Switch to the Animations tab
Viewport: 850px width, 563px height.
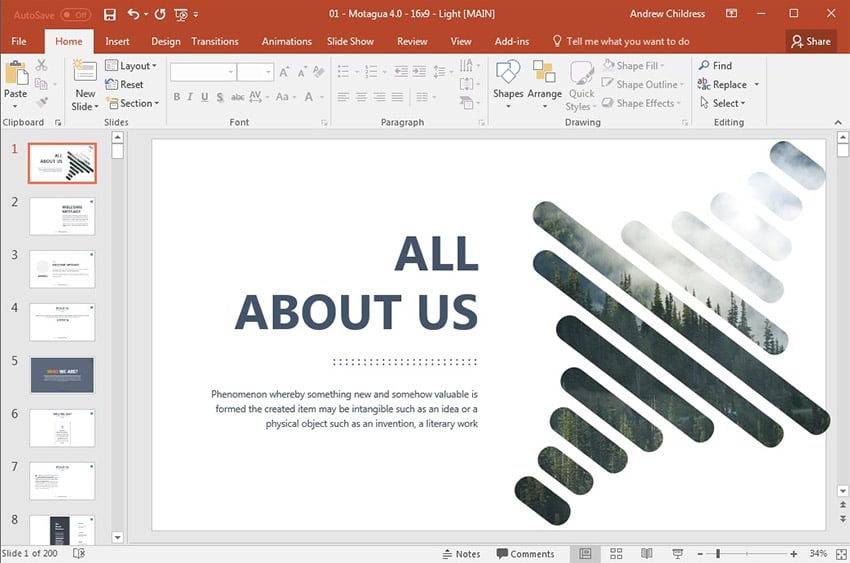click(x=287, y=41)
